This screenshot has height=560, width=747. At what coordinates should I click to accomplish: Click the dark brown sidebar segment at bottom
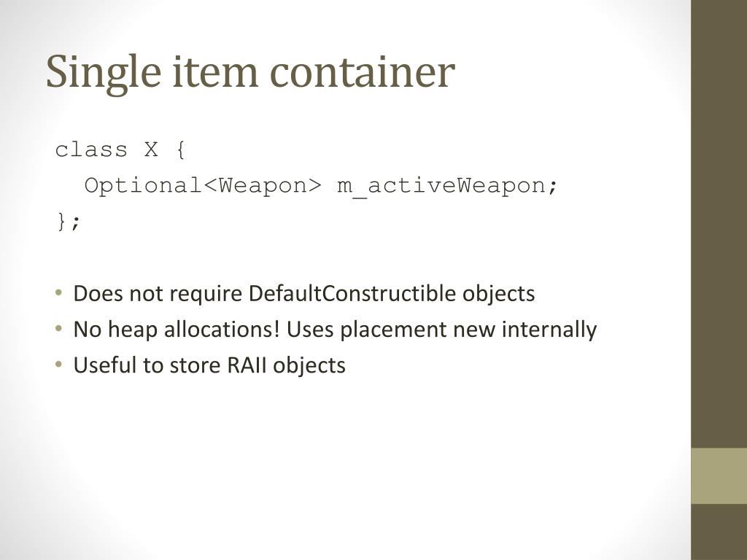(x=719, y=532)
